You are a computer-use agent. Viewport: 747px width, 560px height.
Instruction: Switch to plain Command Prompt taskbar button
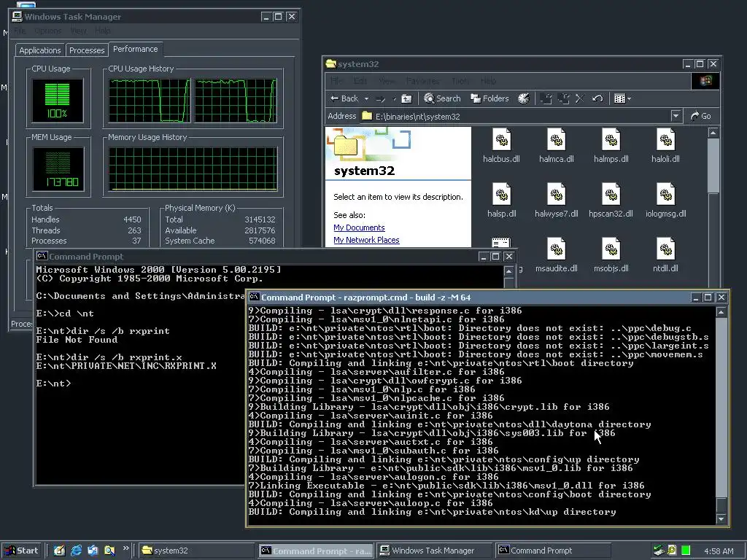click(x=553, y=551)
